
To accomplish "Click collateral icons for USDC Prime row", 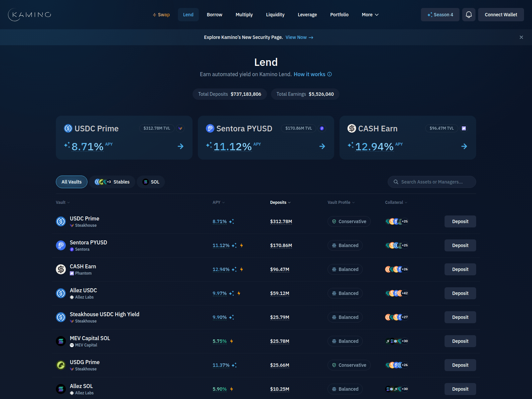I will 397,221.
